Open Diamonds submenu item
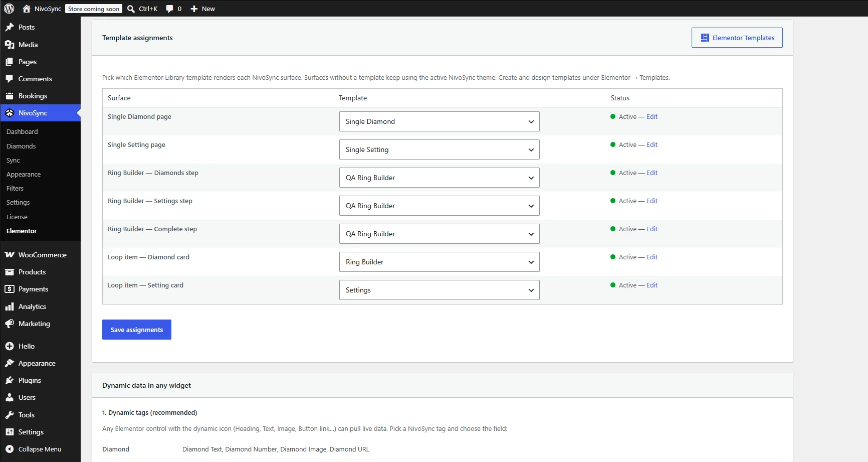The width and height of the screenshot is (868, 462). click(x=21, y=146)
